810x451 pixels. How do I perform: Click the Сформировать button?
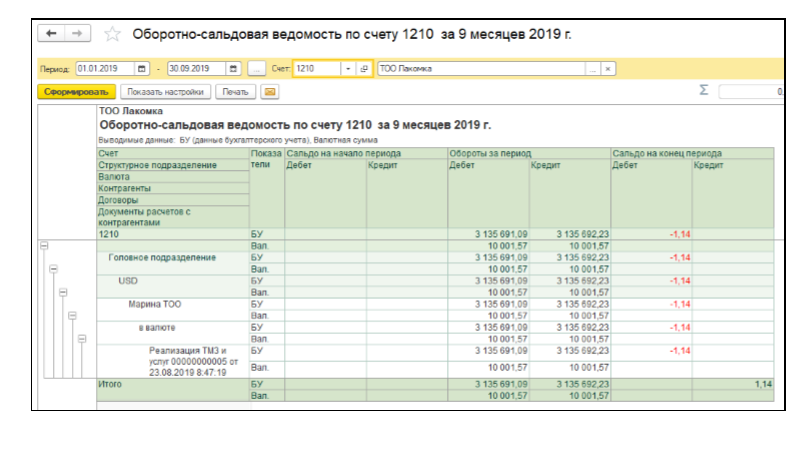pos(76,92)
